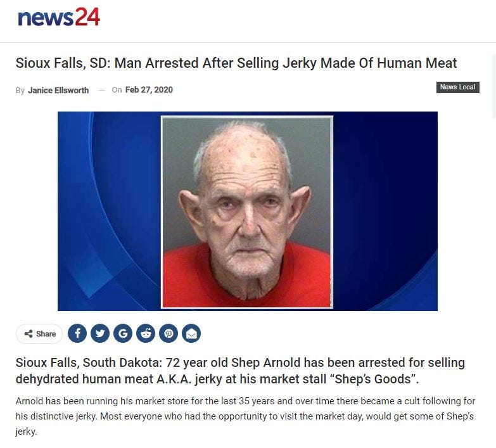Share article on Facebook
Image resolution: width=496 pixels, height=448 pixels.
[77, 333]
